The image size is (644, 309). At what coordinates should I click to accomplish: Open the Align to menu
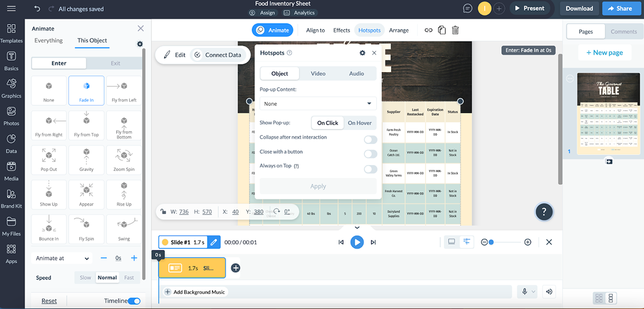pos(316,31)
